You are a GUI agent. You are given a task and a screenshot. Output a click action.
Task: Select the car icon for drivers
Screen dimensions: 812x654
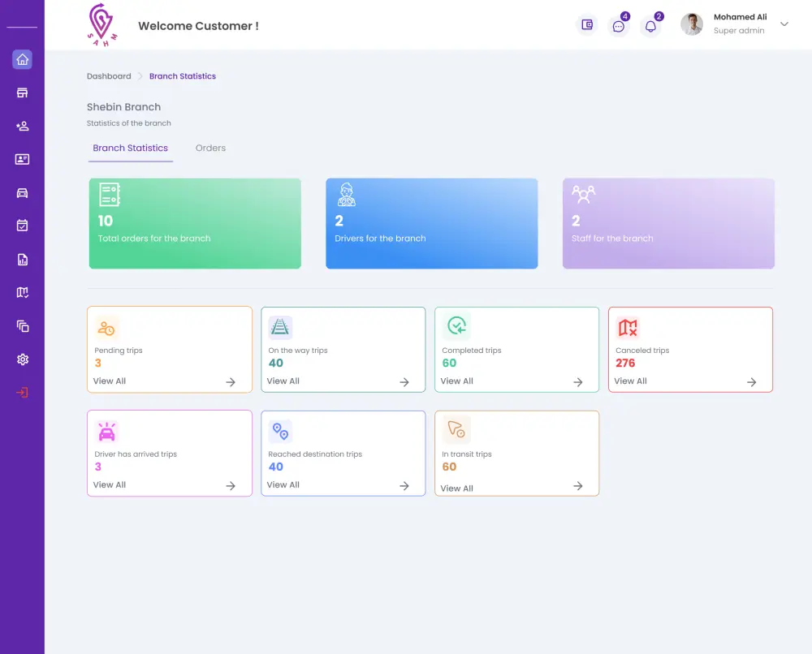[x=22, y=192]
